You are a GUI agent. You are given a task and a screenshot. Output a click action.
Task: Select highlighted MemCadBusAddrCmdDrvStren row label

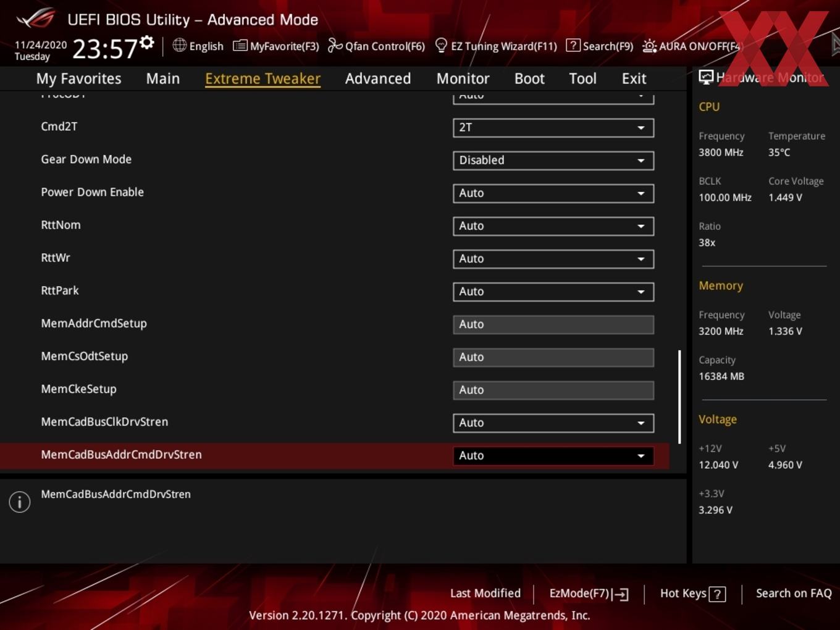point(121,455)
